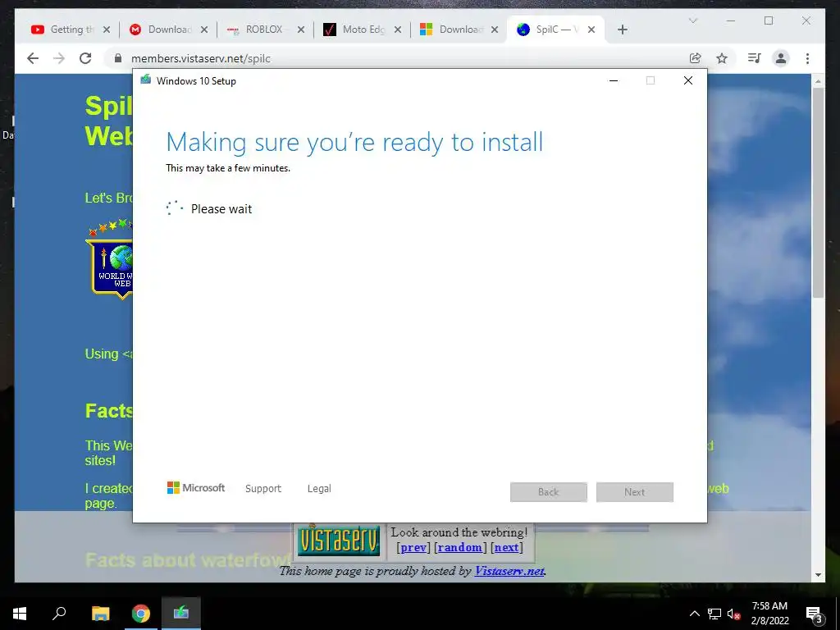This screenshot has width=840, height=630.
Task: Open the Vistaserv.net hosting link
Action: pos(509,571)
